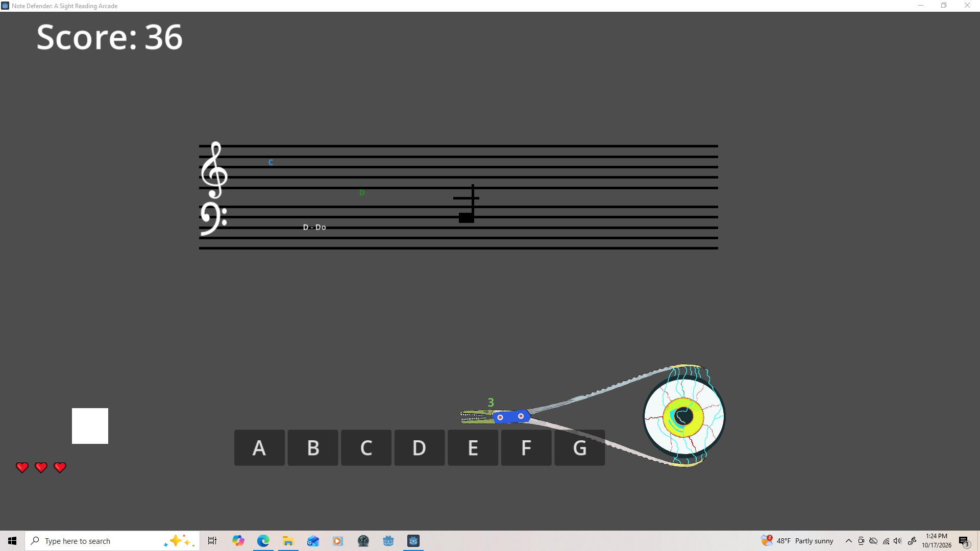Select the D note button

pyautogui.click(x=420, y=447)
